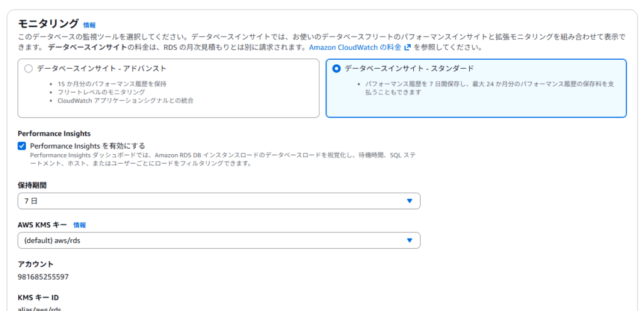
Task: Click blue arrow icon in 保持期間 field
Action: pyautogui.click(x=409, y=201)
